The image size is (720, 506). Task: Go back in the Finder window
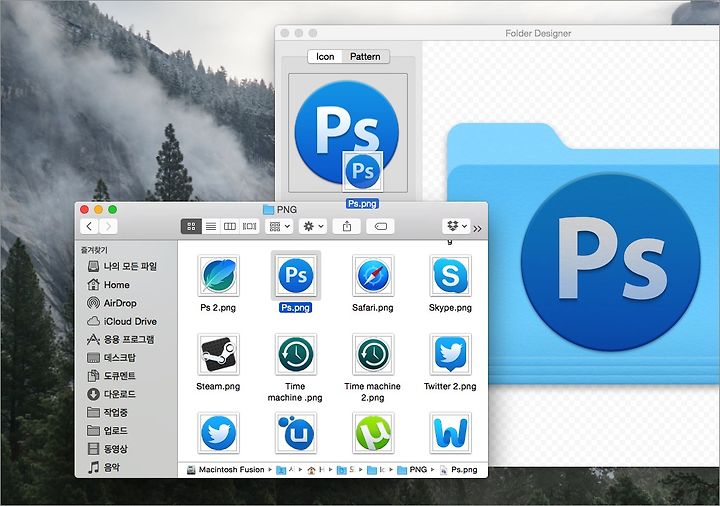(x=90, y=226)
